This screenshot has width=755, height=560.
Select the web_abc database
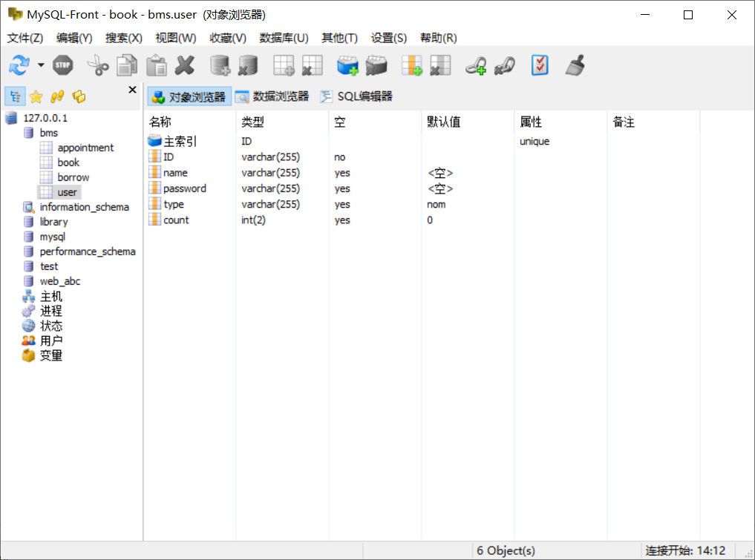59,281
